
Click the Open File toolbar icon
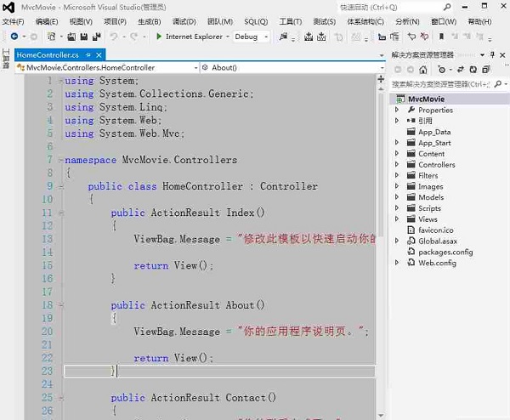[71, 37]
